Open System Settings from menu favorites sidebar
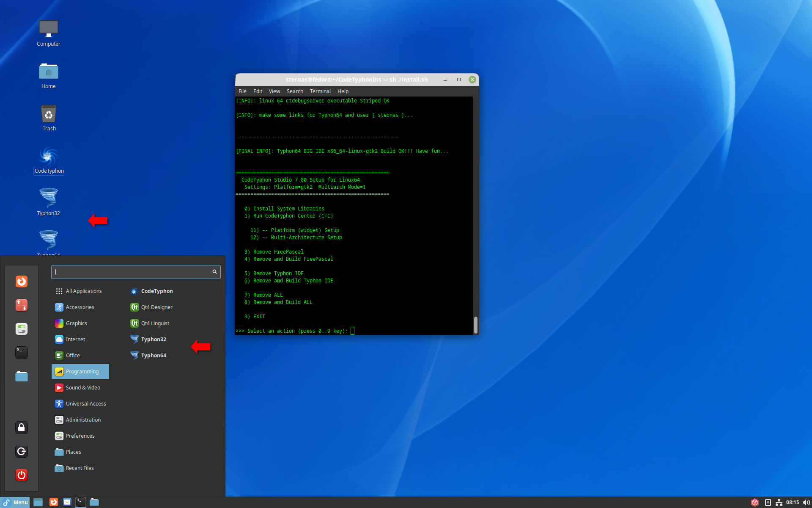The width and height of the screenshot is (812, 508). point(22,329)
